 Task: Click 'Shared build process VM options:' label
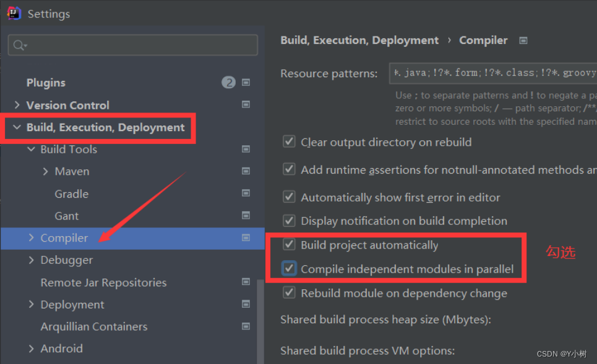367,350
